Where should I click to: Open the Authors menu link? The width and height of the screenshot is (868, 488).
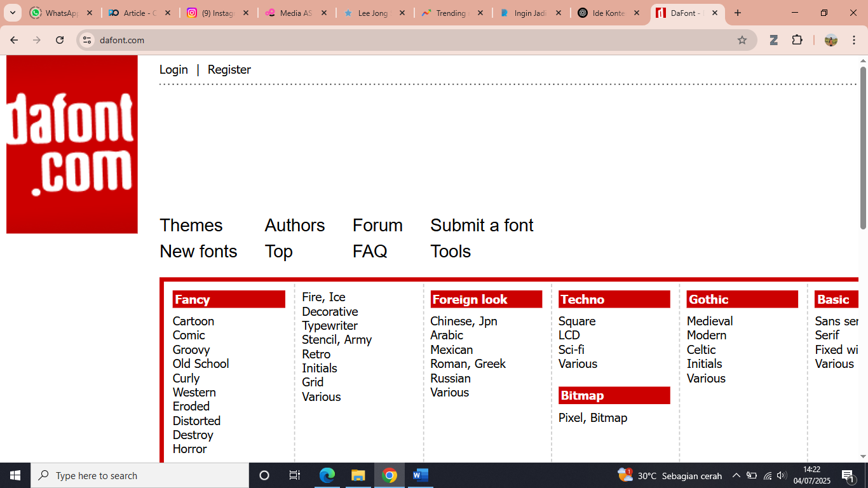295,226
